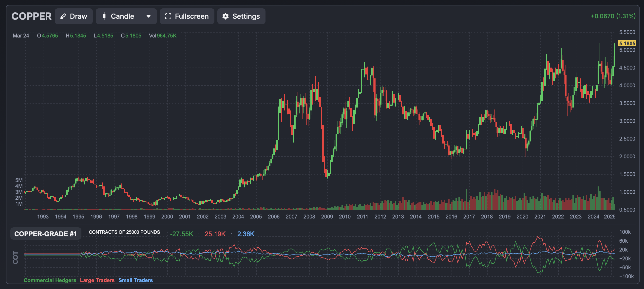This screenshot has height=289, width=644.
Task: Open the Candle chart style selector
Action: pos(122,17)
